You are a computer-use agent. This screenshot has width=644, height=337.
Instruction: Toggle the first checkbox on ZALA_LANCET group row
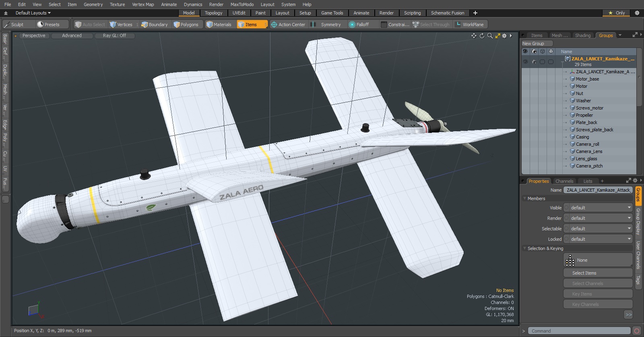click(x=543, y=62)
